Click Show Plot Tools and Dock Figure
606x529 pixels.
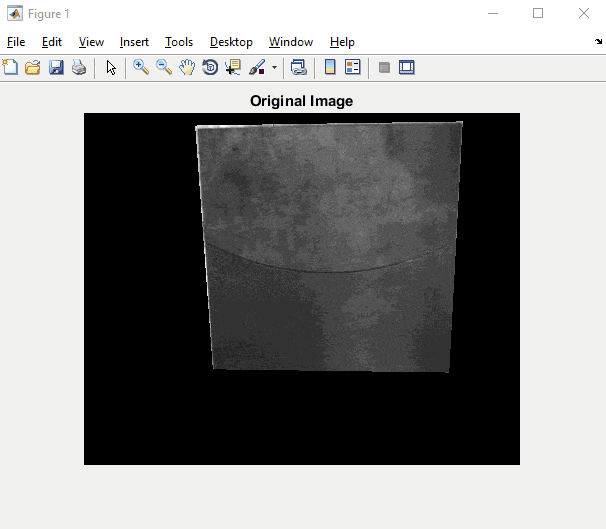click(407, 68)
